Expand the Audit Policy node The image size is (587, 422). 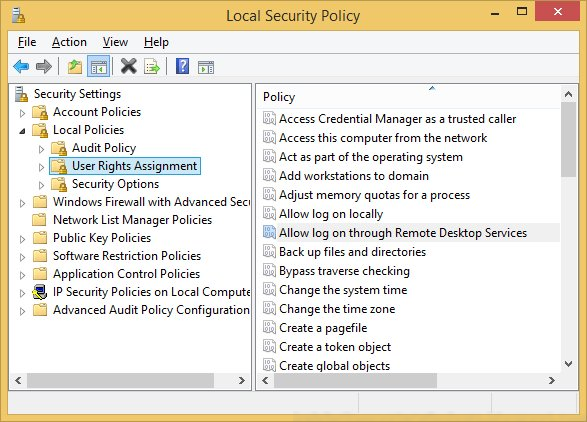(x=41, y=149)
